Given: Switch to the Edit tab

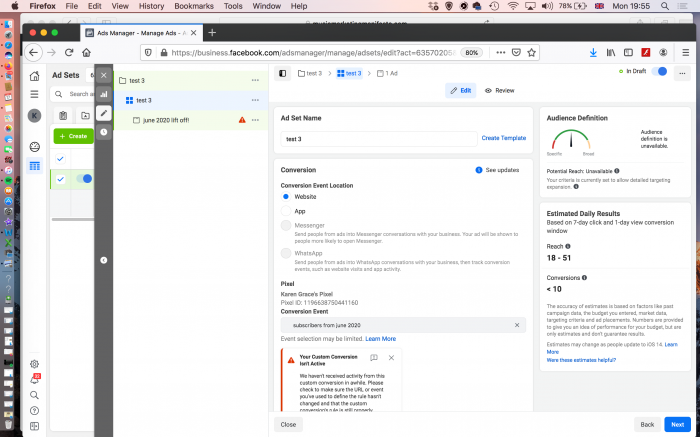Looking at the screenshot, I should 461,91.
